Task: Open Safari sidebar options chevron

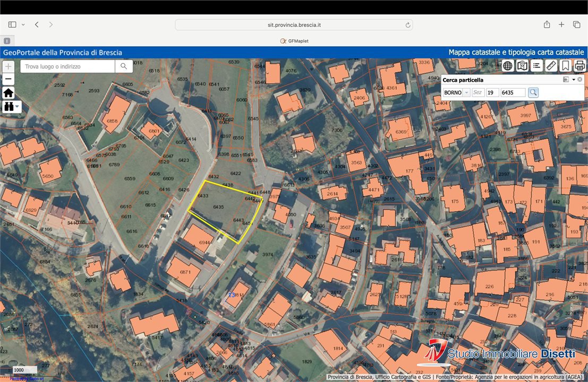Action: coord(23,25)
